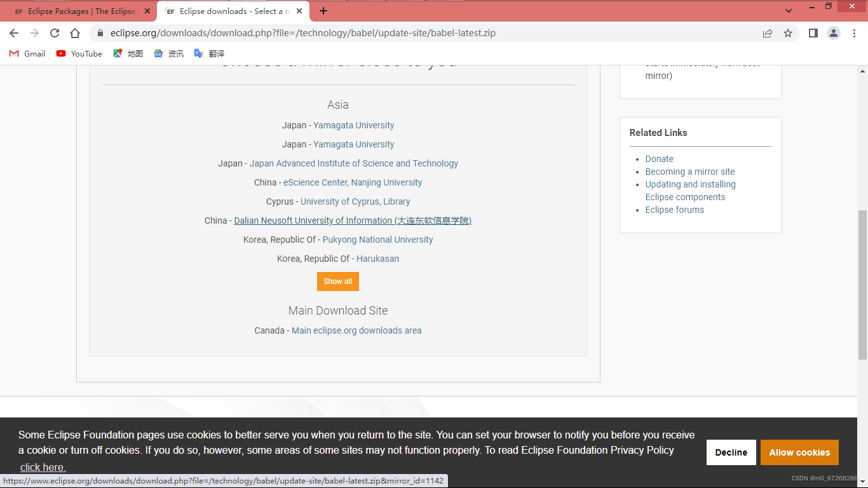Toggle the browser side panel
Viewport: 868px width, 488px height.
813,33
